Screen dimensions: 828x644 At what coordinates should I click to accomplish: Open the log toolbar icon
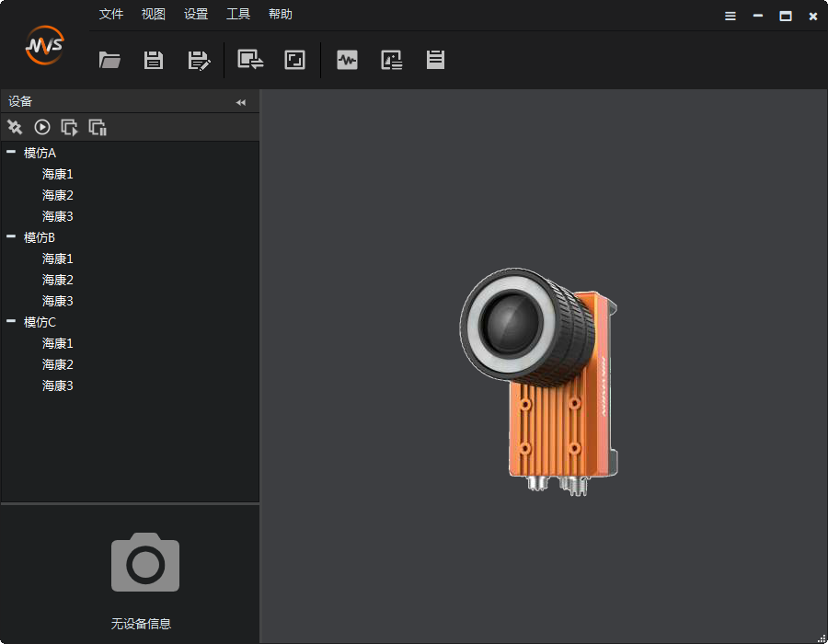[x=434, y=60]
